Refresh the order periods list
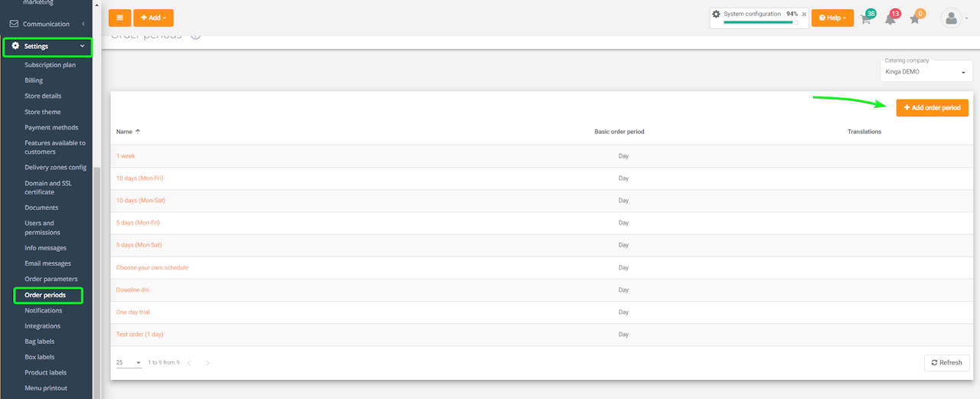The width and height of the screenshot is (980, 399). coord(946,362)
